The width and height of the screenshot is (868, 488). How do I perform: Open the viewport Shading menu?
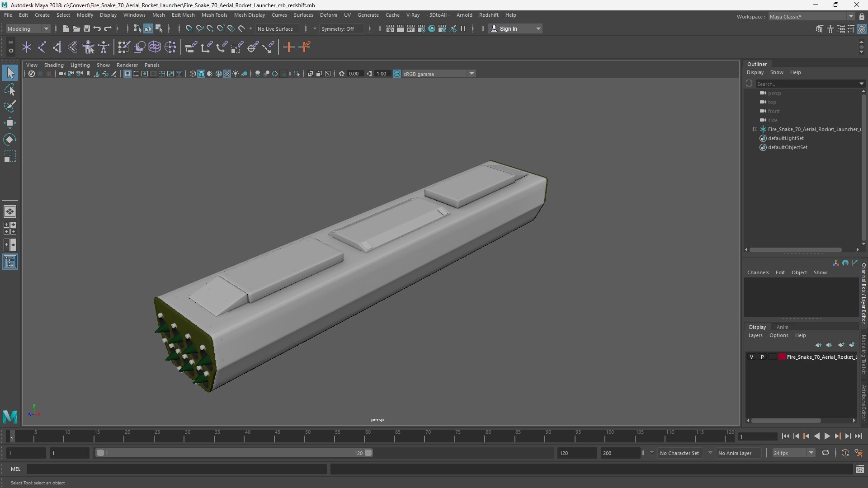[54, 65]
